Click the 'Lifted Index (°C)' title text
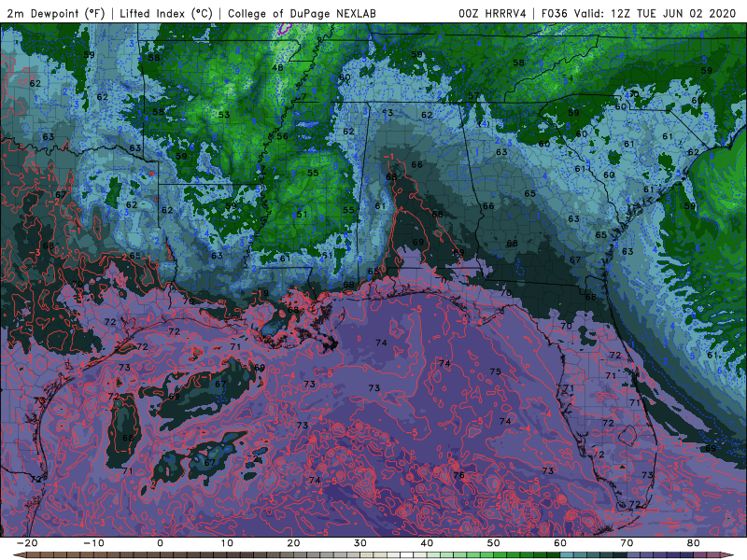747x560 pixels. [166, 13]
